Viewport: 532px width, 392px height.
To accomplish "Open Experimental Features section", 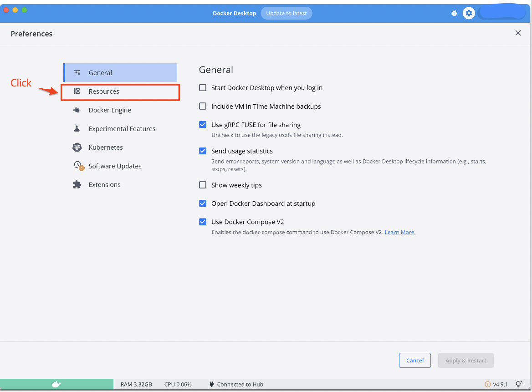I will 120,128.
